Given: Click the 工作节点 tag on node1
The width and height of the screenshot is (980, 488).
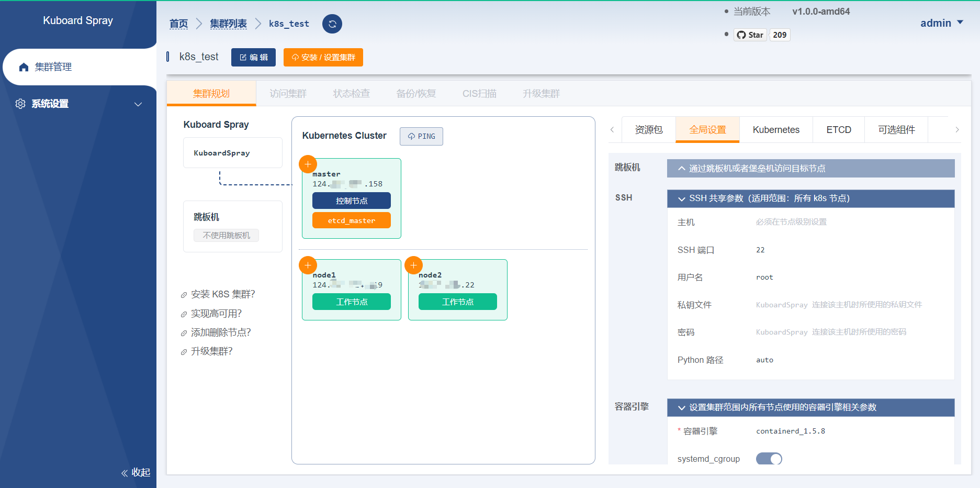Looking at the screenshot, I should click(352, 302).
